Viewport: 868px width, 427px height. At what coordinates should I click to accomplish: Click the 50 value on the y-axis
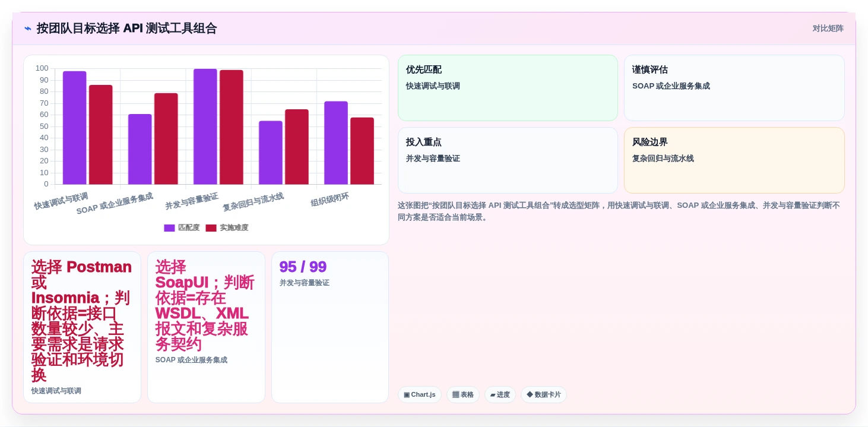(x=44, y=126)
